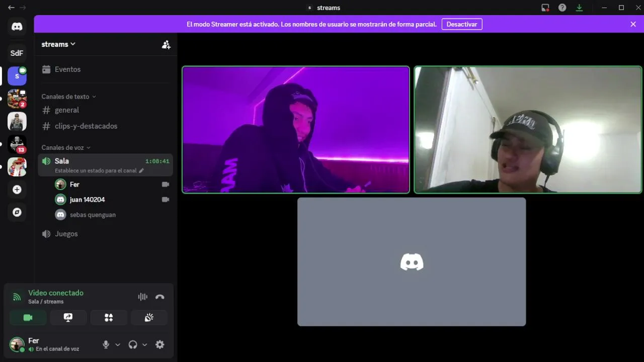The image size is (644, 362).
Task: Click Establece un estado para el canal
Action: coord(96,170)
